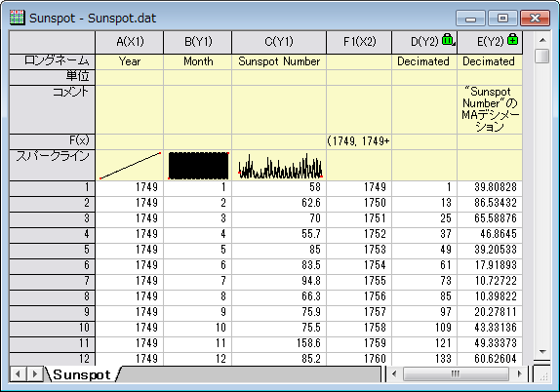Select row header 5

(52, 250)
